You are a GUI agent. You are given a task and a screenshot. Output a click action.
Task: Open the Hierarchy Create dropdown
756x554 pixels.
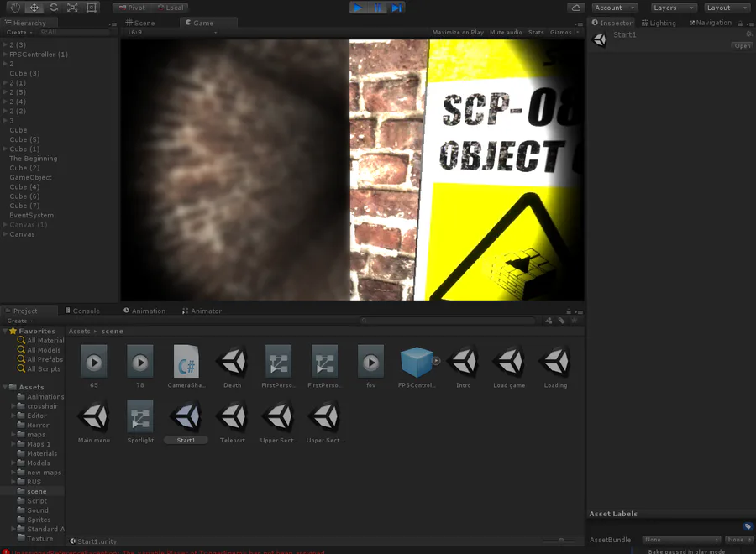coord(19,32)
